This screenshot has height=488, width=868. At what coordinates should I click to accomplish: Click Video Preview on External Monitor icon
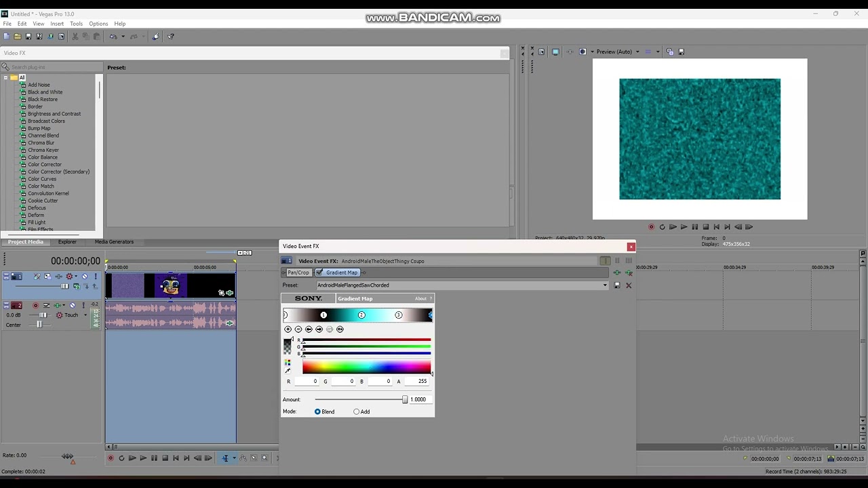[555, 52]
